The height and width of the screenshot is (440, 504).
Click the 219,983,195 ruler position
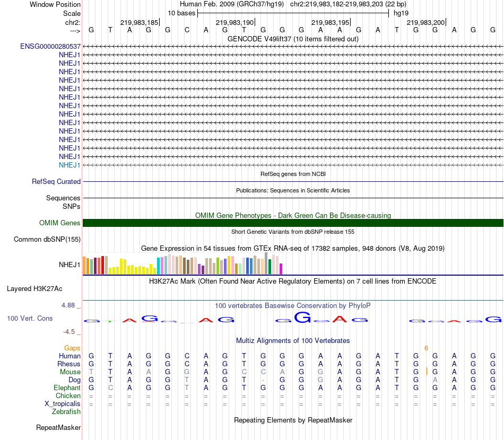330,22
